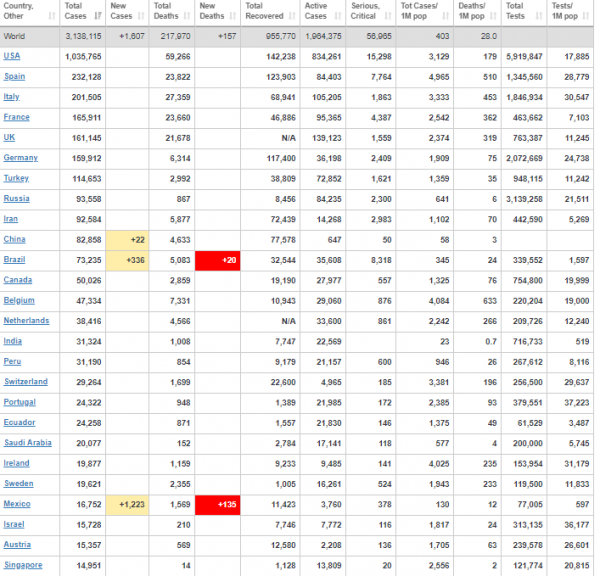Open the Spain country link
The image size is (600, 576).
click(x=15, y=77)
